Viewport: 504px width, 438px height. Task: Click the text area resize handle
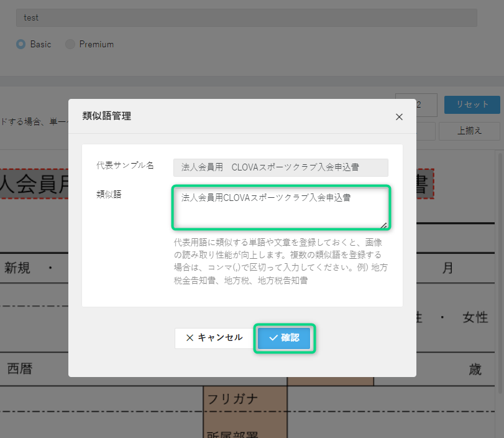pos(383,225)
